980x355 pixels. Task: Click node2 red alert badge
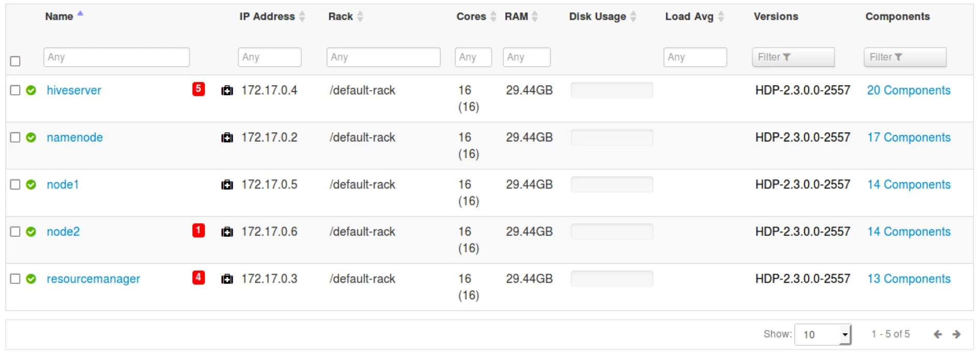coord(198,230)
